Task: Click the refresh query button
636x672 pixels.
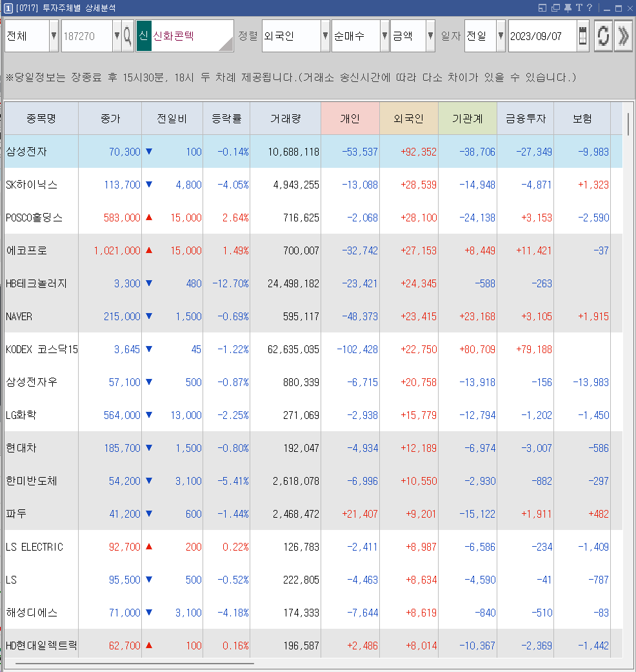Action: [x=603, y=36]
